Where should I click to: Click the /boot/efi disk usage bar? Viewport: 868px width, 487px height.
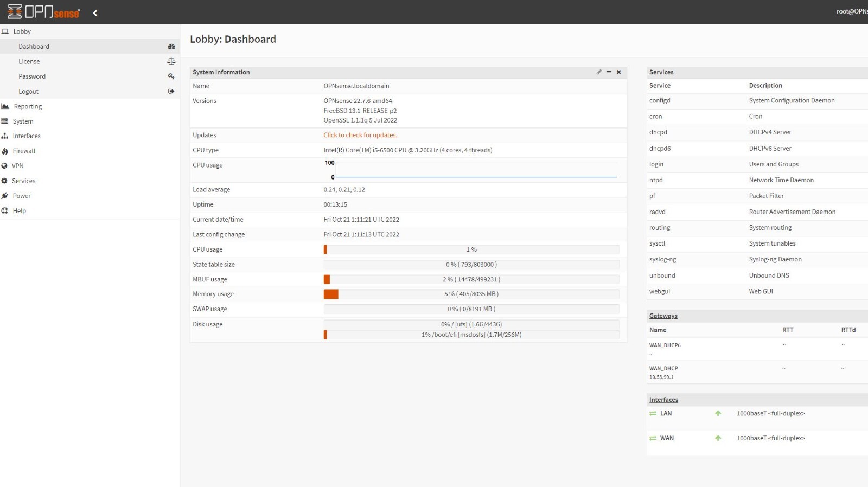click(471, 335)
